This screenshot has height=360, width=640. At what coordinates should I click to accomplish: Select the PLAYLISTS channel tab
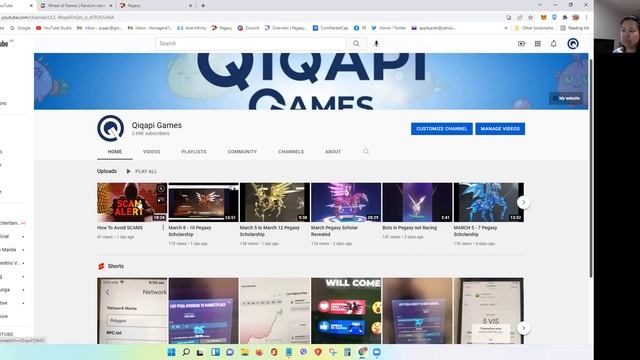194,151
